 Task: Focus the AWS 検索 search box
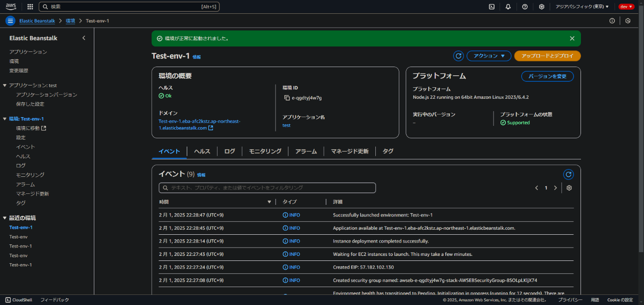pos(129,7)
